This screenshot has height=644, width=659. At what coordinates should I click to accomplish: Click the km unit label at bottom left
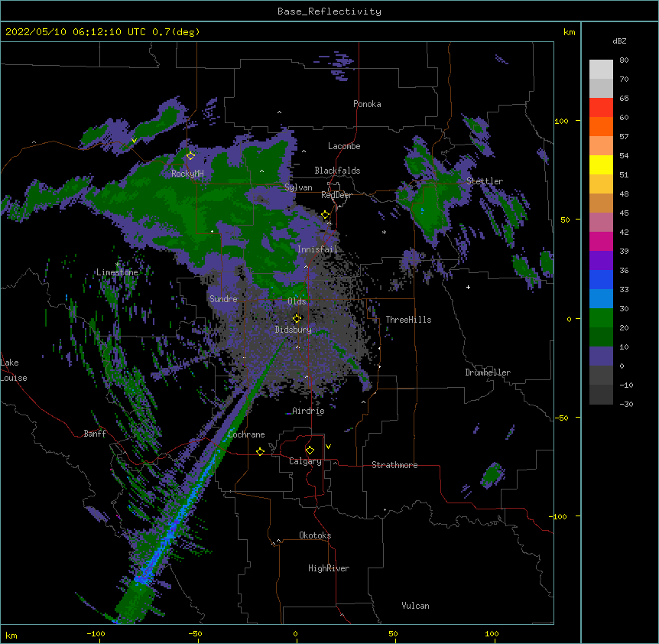coord(11,635)
